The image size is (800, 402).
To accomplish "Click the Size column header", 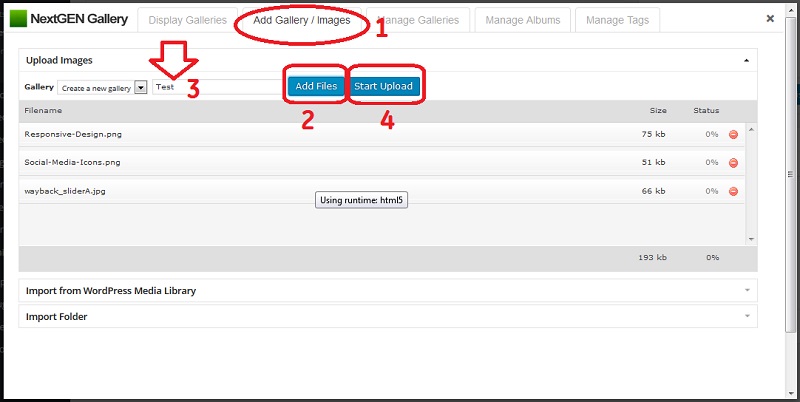I will click(658, 110).
